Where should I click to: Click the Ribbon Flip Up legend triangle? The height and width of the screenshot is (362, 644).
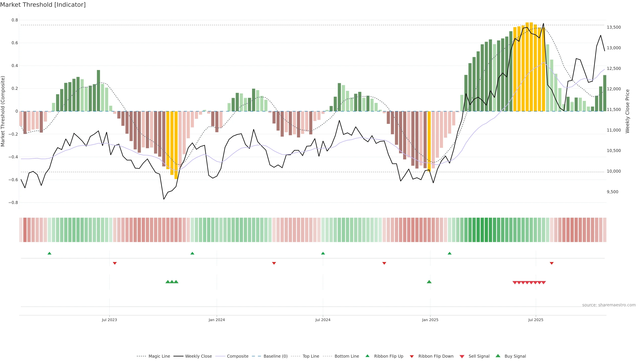click(367, 356)
